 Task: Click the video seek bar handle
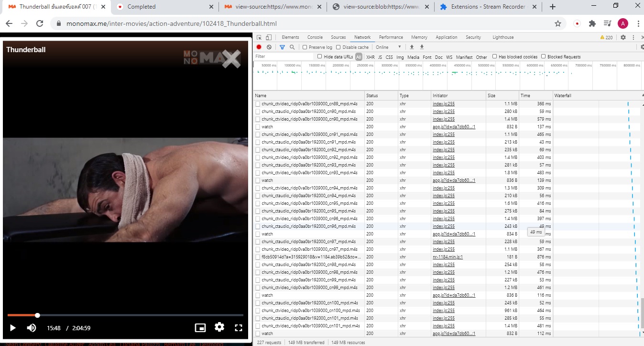point(37,315)
